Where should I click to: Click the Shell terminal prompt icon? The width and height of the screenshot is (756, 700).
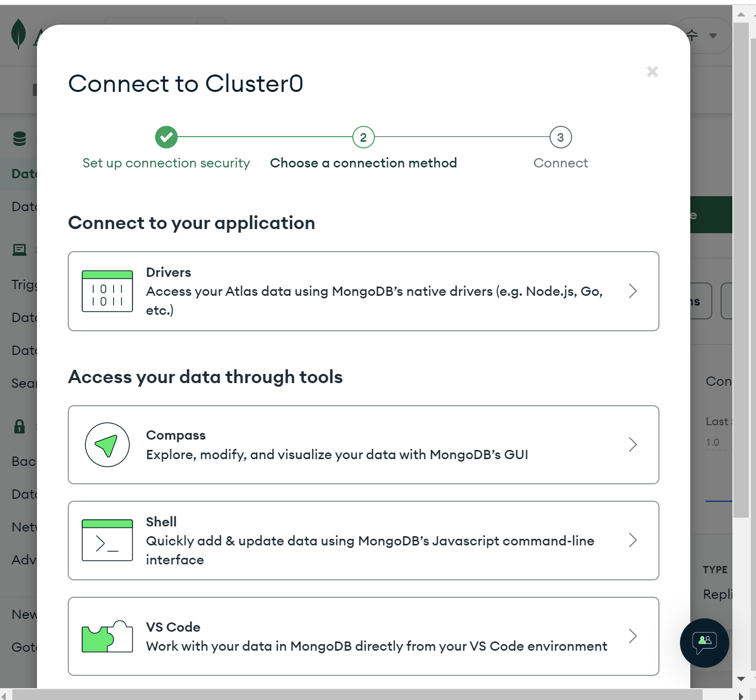tap(107, 540)
